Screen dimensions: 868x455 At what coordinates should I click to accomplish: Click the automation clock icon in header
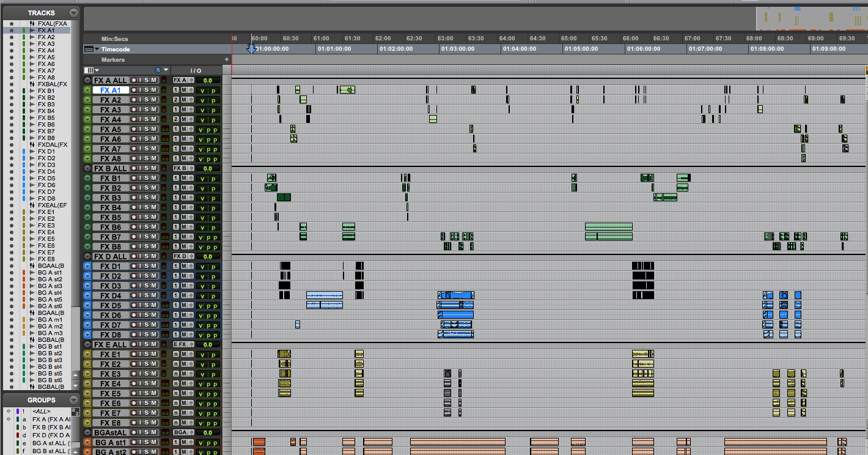[x=158, y=70]
